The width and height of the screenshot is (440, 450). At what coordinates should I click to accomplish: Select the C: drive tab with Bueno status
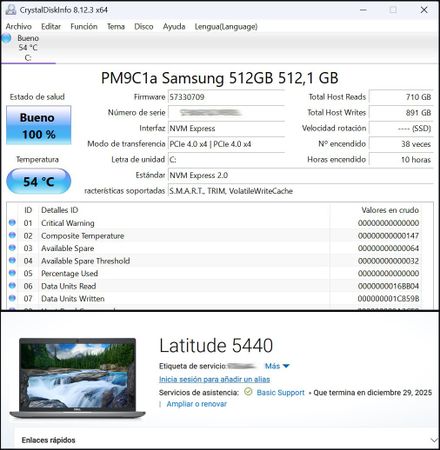pyautogui.click(x=28, y=48)
